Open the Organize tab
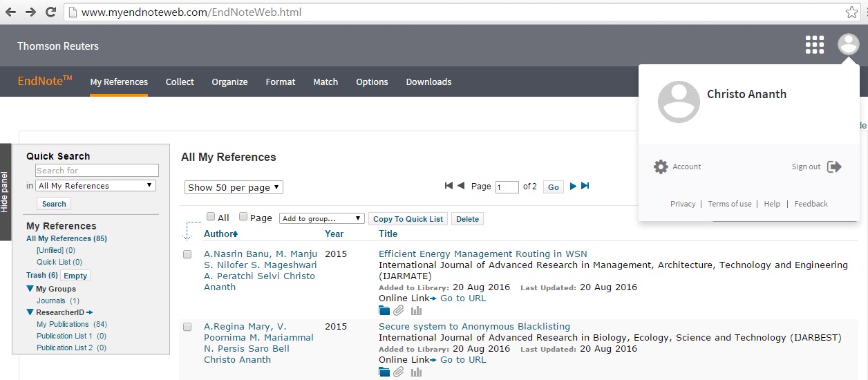868x380 pixels. 229,82
